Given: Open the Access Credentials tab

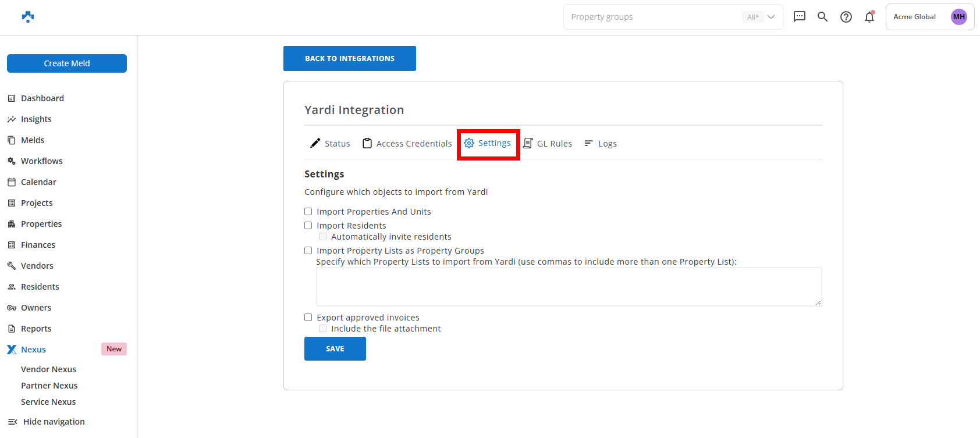Looking at the screenshot, I should [407, 144].
